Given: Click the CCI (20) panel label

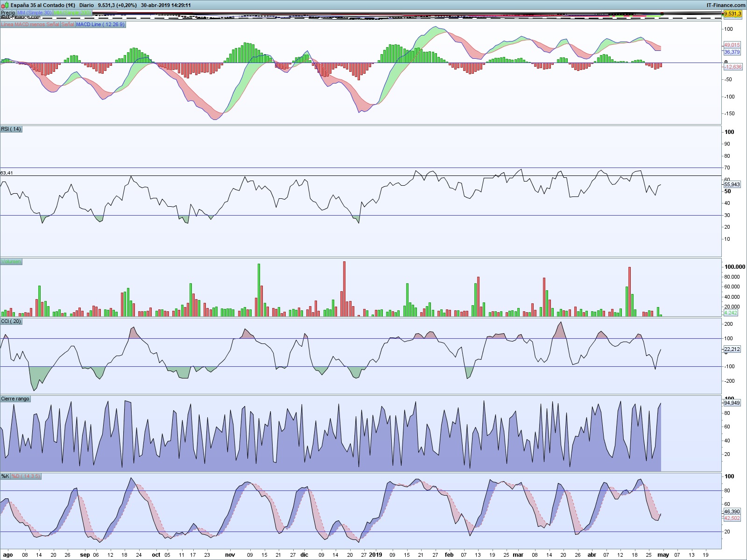Looking at the screenshot, I should [x=11, y=321].
